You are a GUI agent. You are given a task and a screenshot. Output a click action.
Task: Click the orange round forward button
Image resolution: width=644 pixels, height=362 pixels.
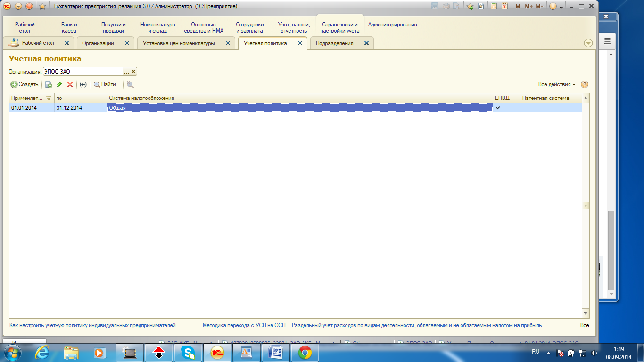29,6
